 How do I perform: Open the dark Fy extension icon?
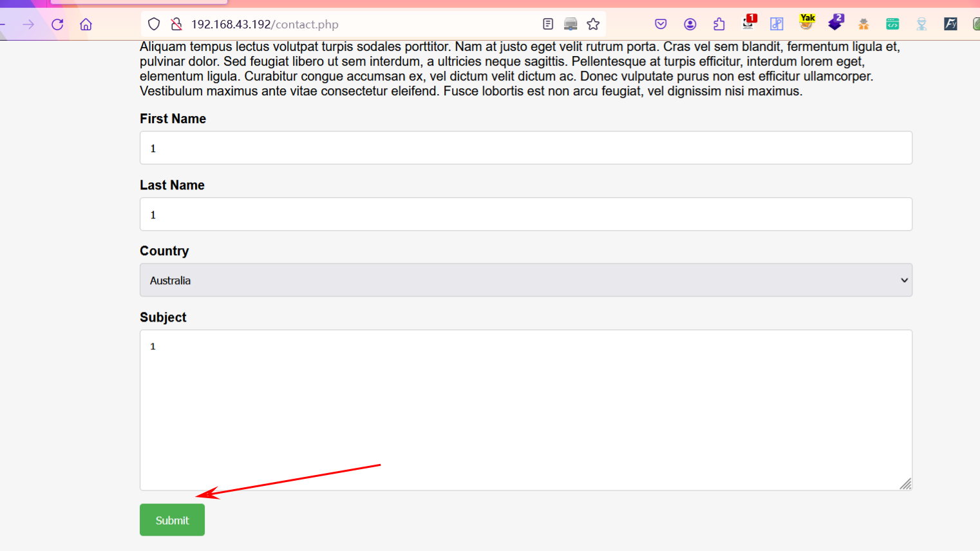click(x=950, y=24)
